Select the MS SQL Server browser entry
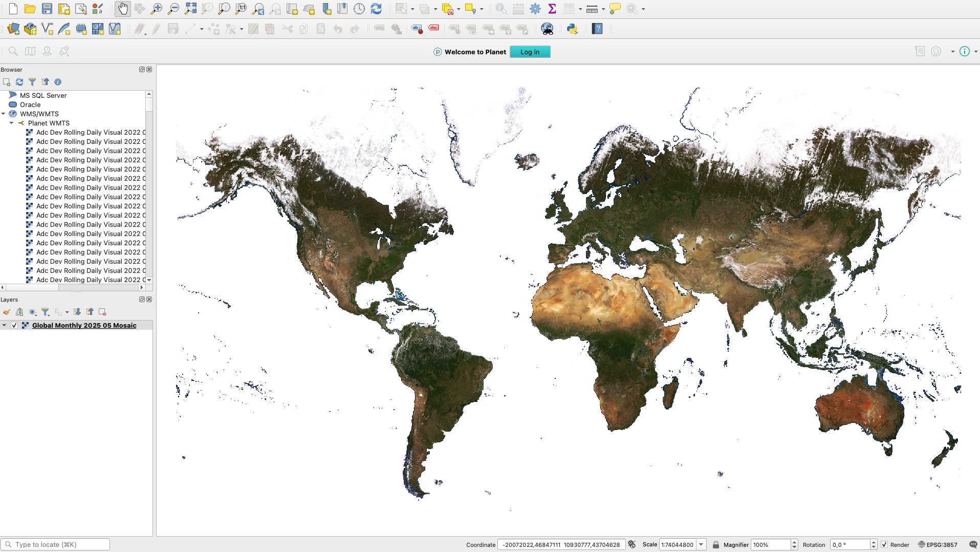 [43, 95]
